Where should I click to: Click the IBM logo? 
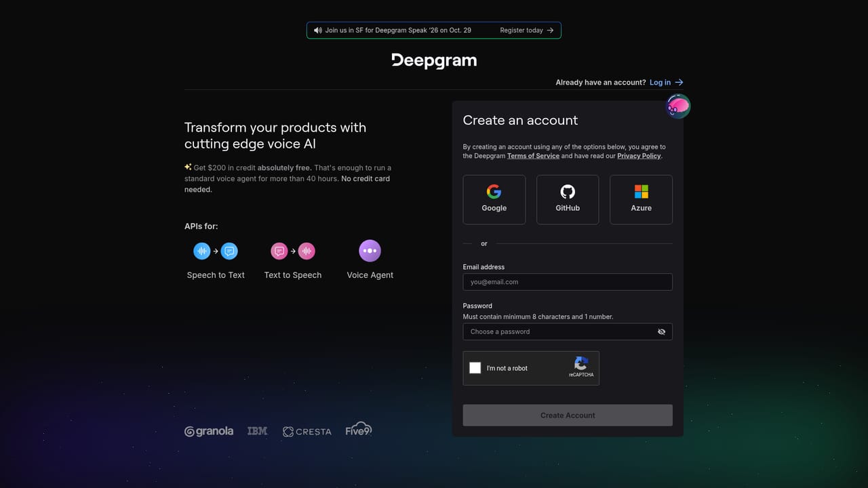[258, 431]
